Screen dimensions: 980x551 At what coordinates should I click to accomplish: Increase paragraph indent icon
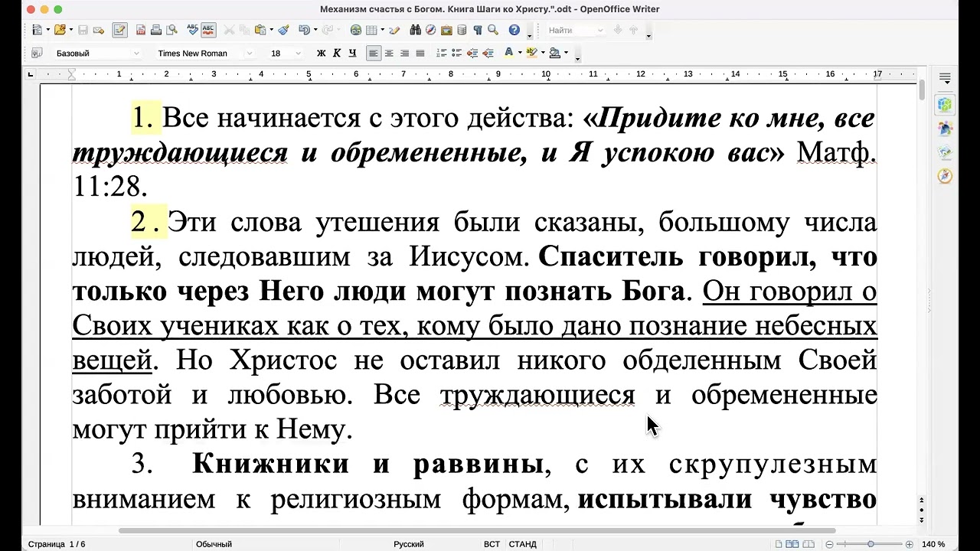pos(488,53)
